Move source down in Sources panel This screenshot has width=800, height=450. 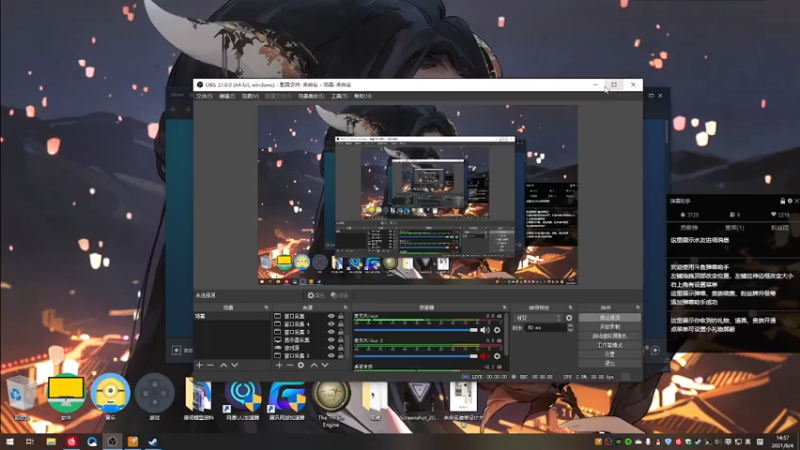tap(325, 365)
